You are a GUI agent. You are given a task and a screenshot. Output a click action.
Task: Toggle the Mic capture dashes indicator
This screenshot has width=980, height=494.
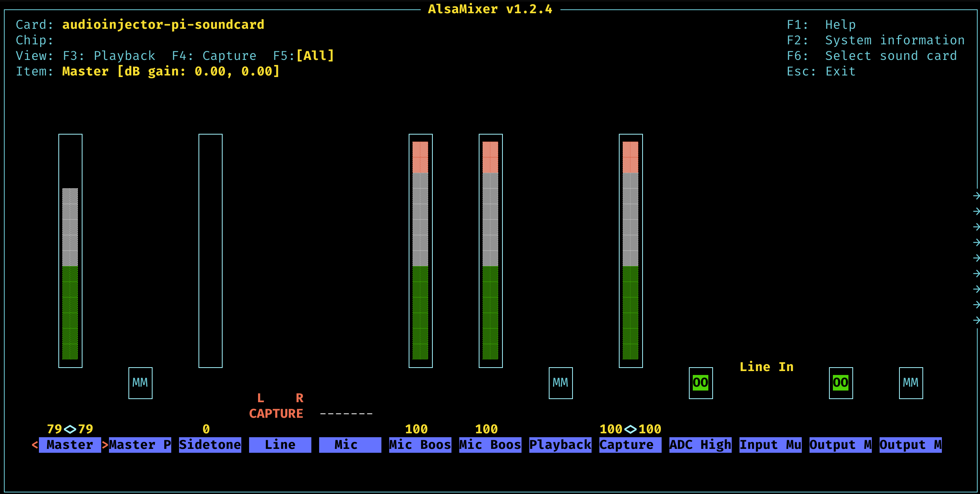(x=346, y=413)
